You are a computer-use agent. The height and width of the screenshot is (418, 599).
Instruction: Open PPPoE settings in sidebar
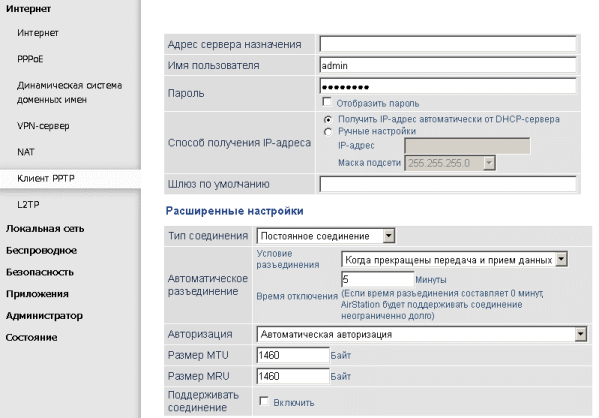30,59
